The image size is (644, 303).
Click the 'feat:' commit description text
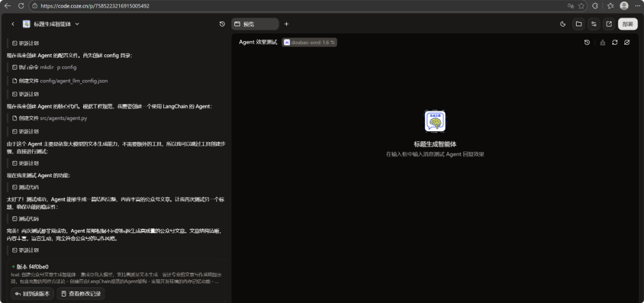pos(117,278)
